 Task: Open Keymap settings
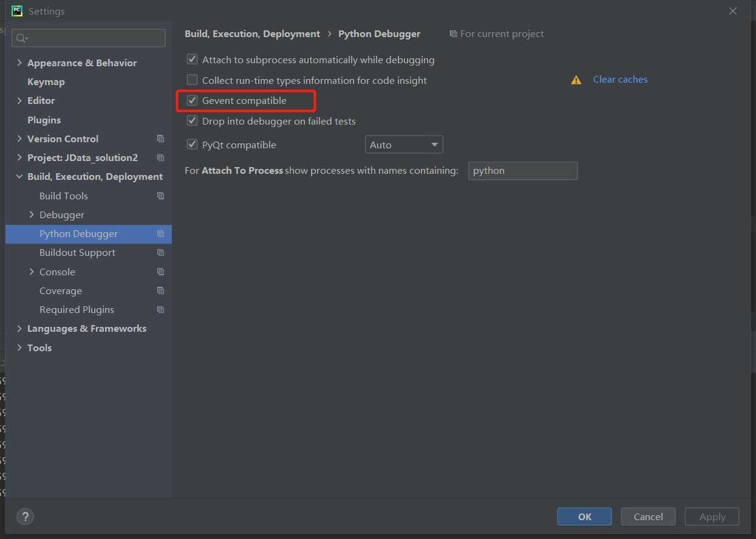click(46, 81)
